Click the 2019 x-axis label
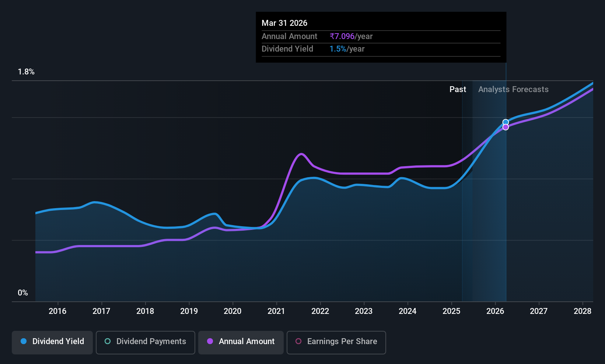 tap(189, 311)
